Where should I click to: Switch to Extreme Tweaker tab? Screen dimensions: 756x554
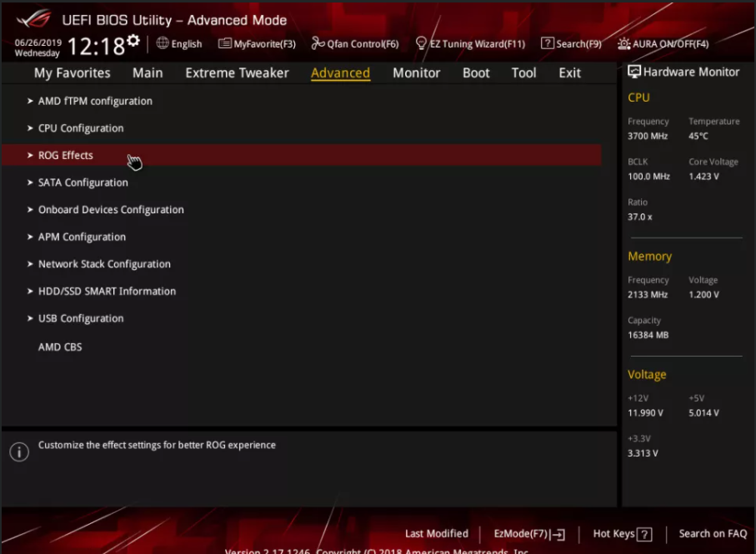tap(238, 72)
